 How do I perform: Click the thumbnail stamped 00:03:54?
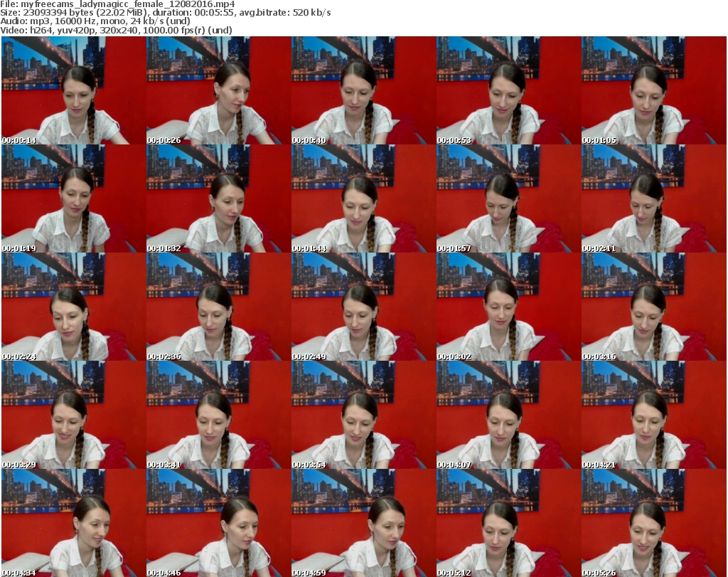363,415
